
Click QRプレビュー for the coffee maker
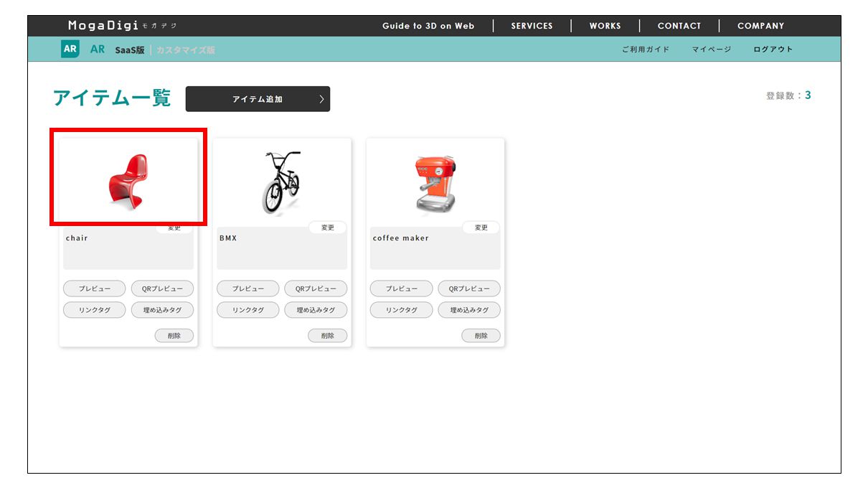(469, 288)
